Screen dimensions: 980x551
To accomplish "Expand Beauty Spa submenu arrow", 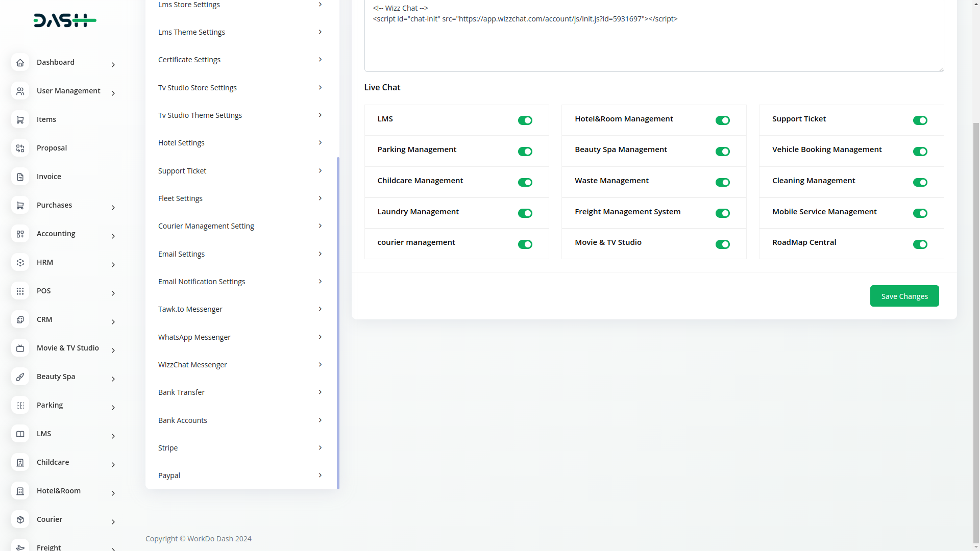I will pyautogui.click(x=113, y=379).
